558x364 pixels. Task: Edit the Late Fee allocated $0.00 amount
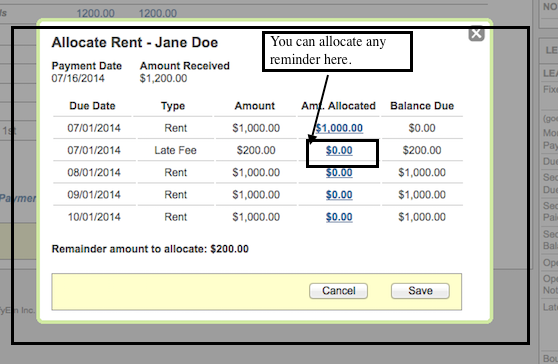point(339,151)
